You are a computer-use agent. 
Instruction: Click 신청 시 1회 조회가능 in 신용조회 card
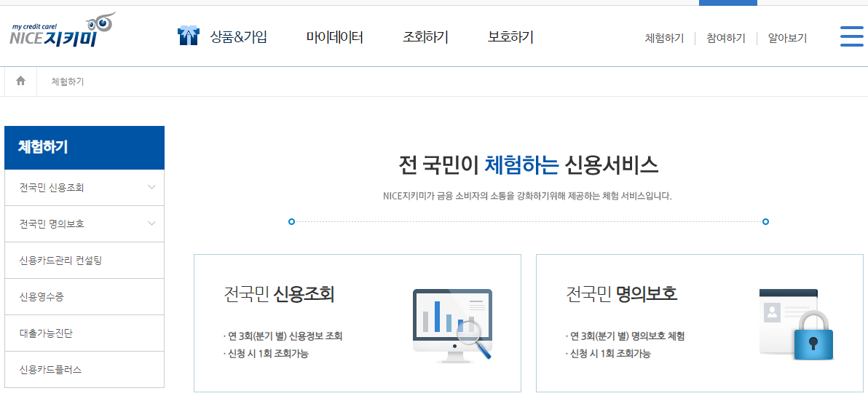click(x=265, y=354)
